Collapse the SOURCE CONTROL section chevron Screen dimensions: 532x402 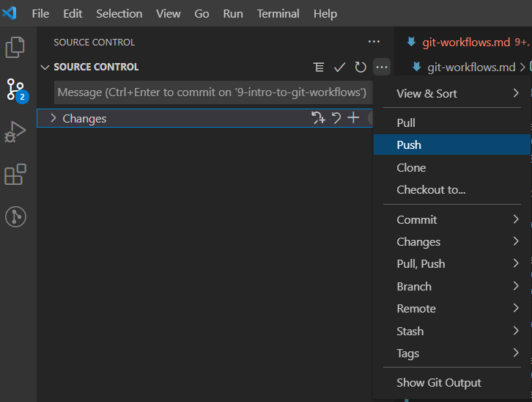[x=45, y=67]
